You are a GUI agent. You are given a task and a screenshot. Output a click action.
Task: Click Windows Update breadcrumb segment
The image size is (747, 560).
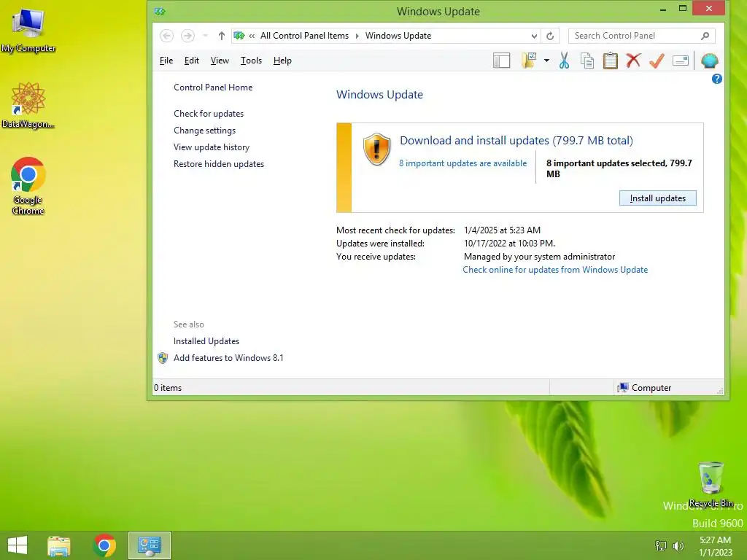coord(398,36)
